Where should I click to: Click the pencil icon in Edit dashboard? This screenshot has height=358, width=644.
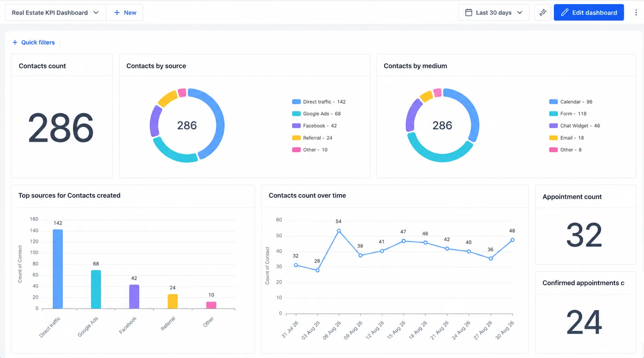click(x=565, y=12)
